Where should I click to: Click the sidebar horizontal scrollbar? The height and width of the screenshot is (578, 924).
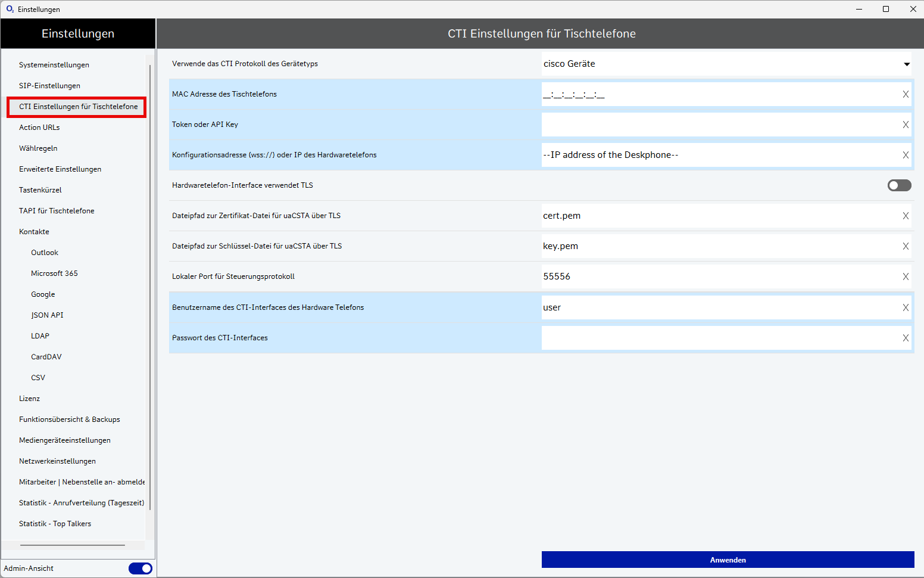(x=73, y=545)
